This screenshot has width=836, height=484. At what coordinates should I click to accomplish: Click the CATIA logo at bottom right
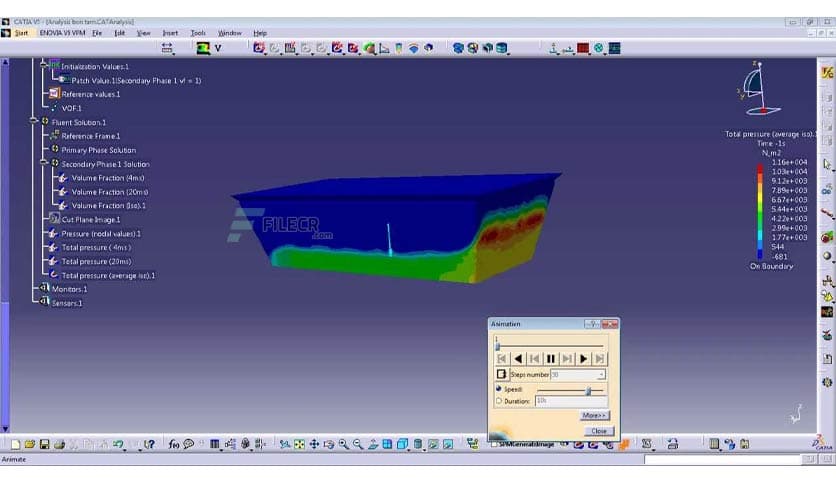click(x=824, y=443)
